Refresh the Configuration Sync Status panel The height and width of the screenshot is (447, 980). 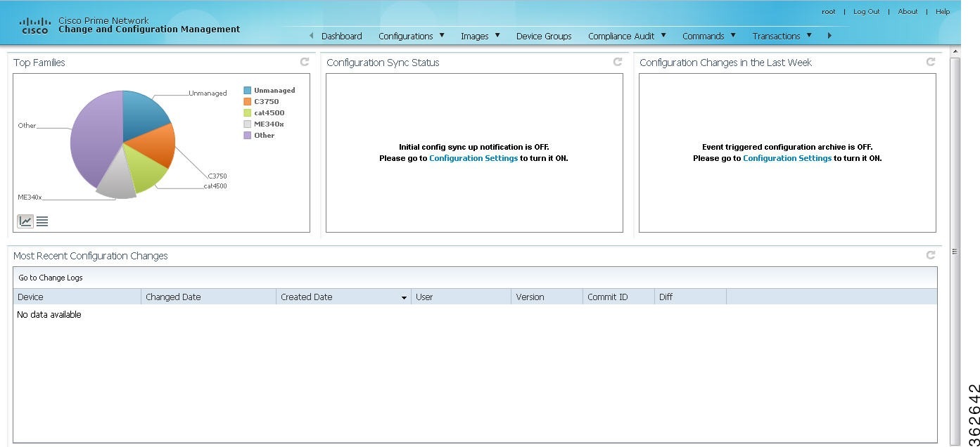click(x=618, y=62)
